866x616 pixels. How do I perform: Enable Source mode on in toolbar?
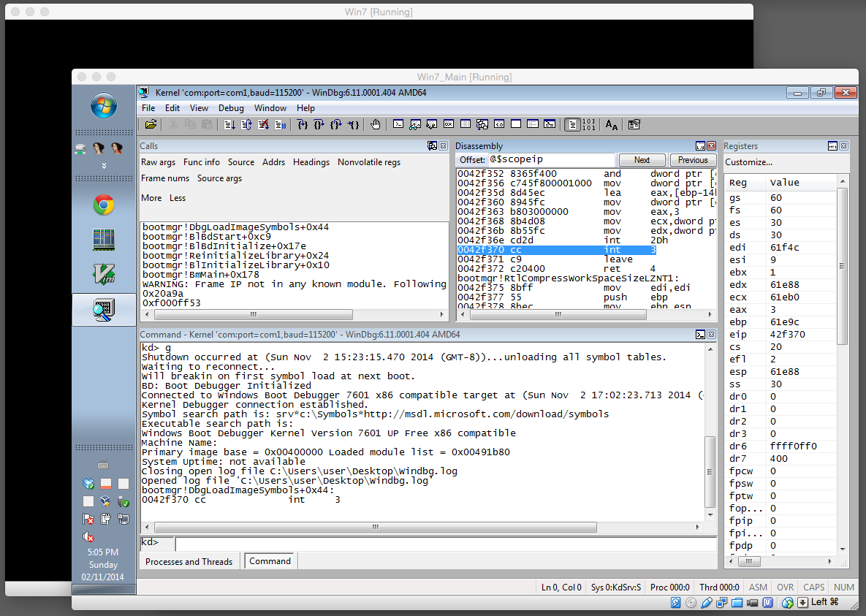coord(573,124)
